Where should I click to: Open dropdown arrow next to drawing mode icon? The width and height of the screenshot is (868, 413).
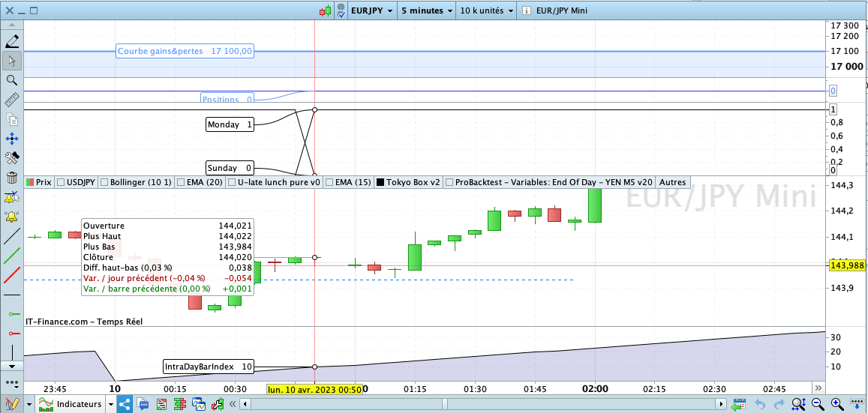coord(29,405)
